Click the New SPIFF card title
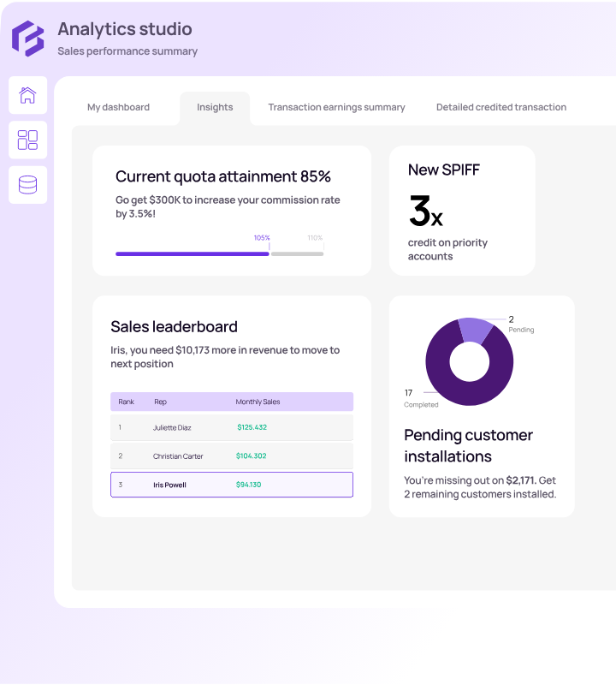This screenshot has height=685, width=616. click(443, 170)
